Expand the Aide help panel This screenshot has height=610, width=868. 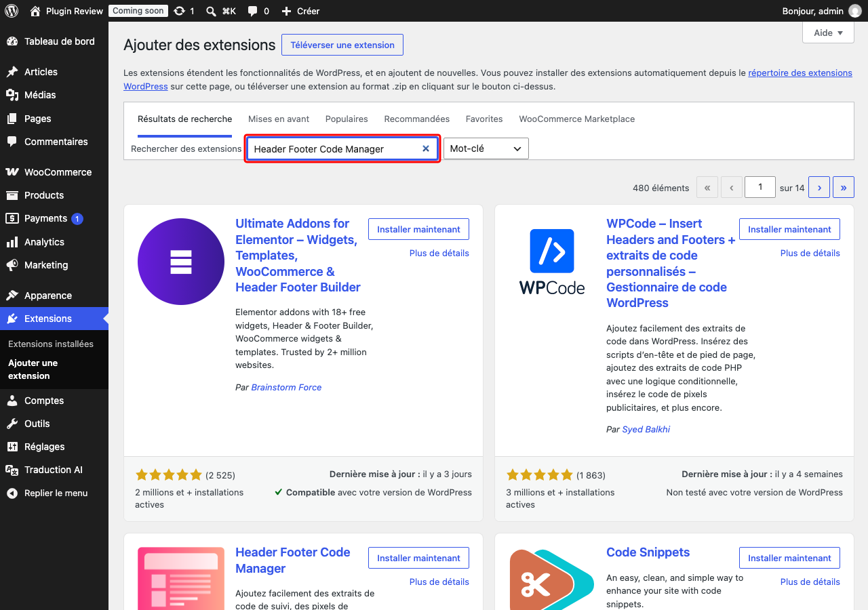tap(828, 33)
